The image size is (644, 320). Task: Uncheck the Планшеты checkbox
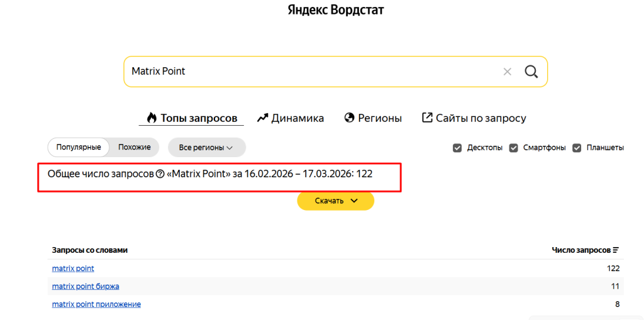point(577,148)
